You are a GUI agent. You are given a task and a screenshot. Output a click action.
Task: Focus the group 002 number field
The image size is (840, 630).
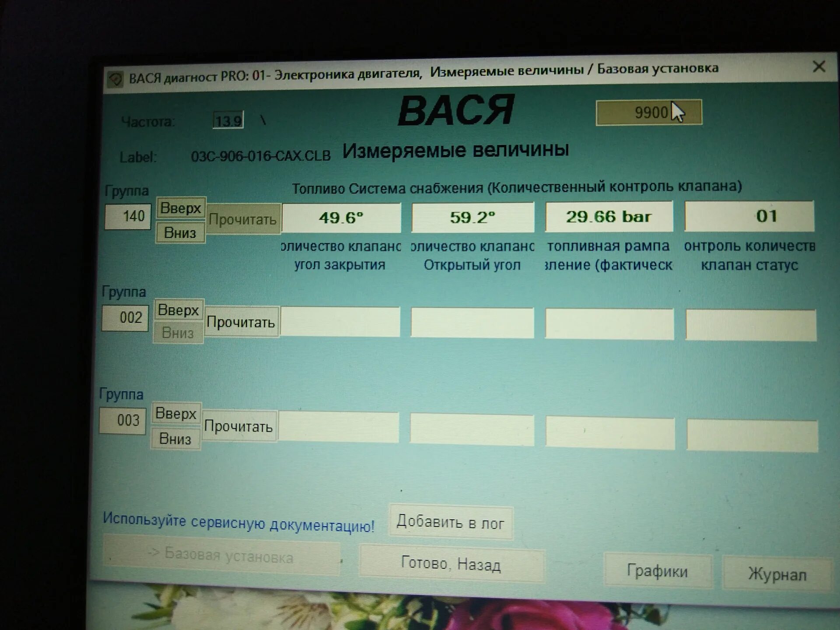click(x=125, y=317)
